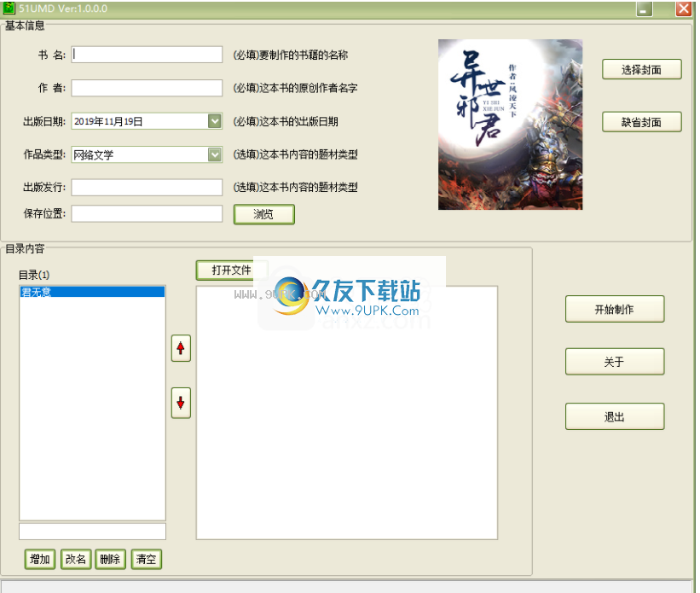Close the 51UMD window
This screenshot has width=700, height=593.
coord(684,9)
